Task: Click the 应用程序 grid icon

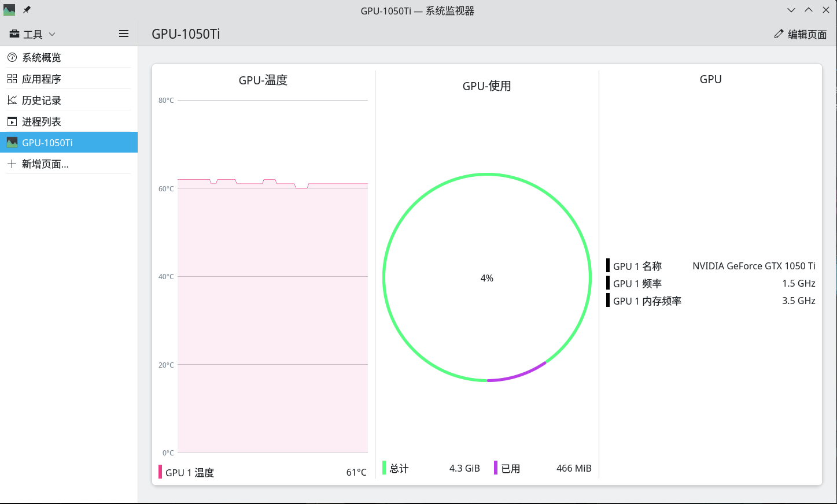Action: tap(12, 79)
